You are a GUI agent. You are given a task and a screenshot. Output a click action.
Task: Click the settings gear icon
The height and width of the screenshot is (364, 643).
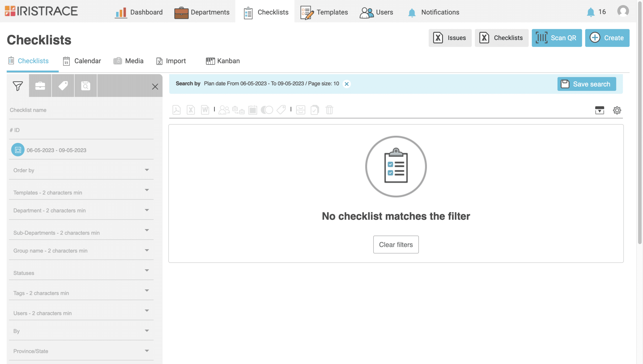pyautogui.click(x=617, y=110)
